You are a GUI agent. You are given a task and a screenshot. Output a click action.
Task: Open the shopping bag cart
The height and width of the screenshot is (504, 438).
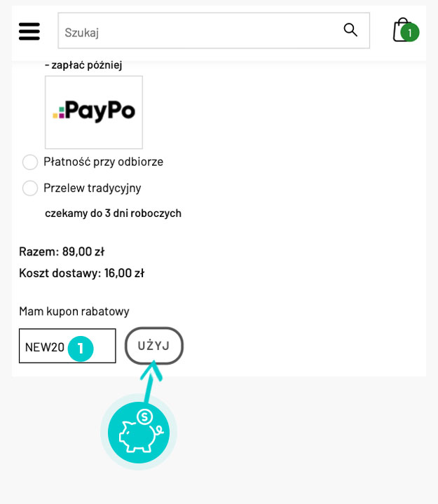point(400,30)
